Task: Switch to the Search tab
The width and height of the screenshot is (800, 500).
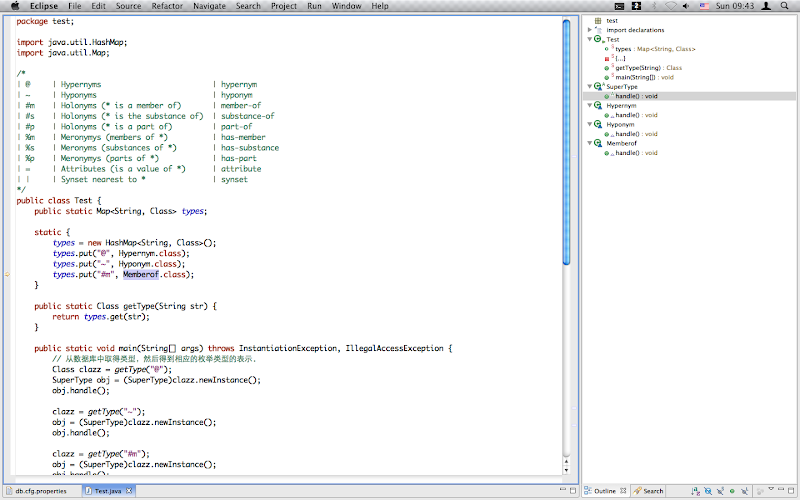Action: click(x=648, y=491)
